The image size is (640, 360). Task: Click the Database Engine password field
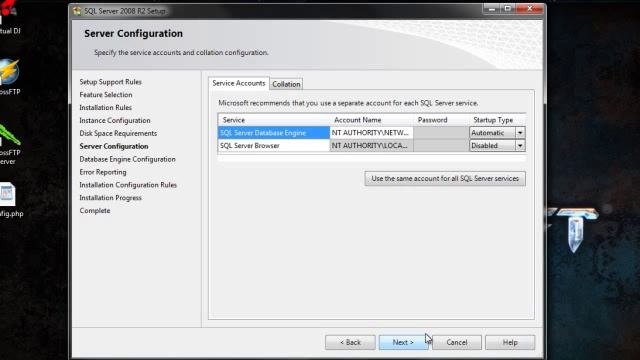pyautogui.click(x=441, y=133)
